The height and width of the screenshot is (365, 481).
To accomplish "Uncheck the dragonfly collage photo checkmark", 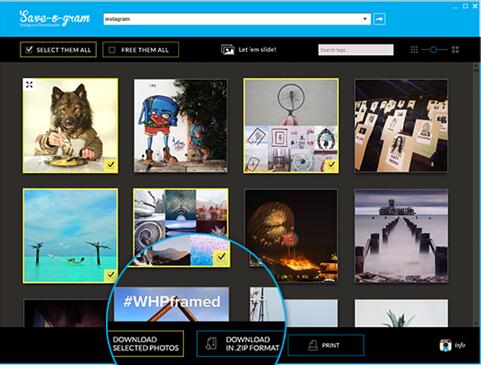I will 331,164.
